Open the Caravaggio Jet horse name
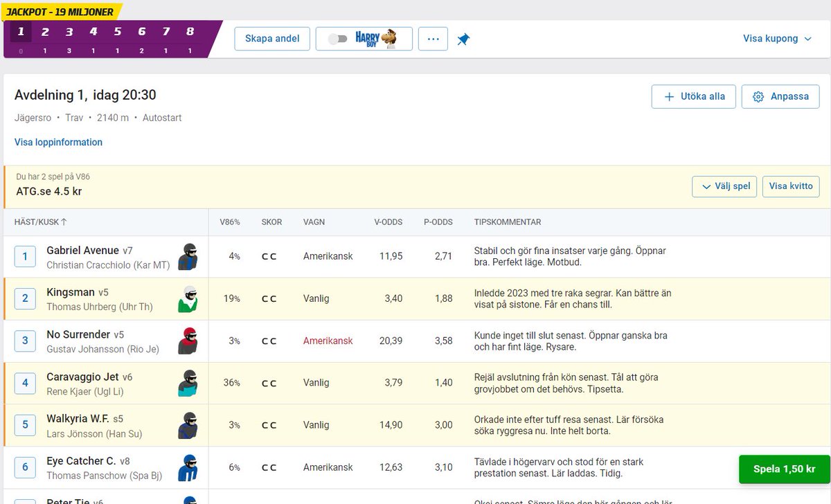The height and width of the screenshot is (504, 831). 82,377
